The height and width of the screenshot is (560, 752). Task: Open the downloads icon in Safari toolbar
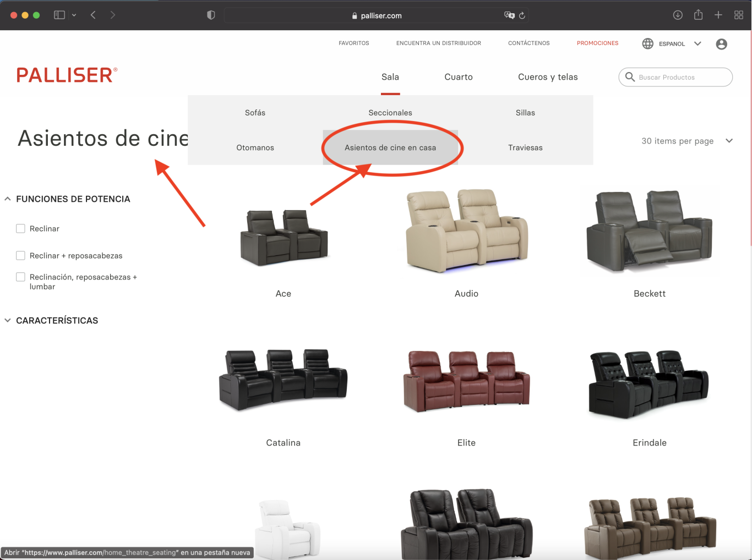678,15
